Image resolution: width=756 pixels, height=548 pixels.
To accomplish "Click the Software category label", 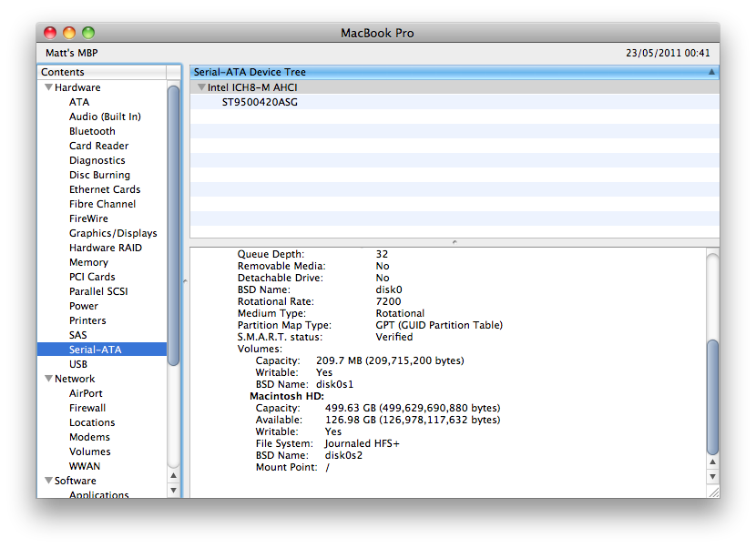I will click(76, 481).
